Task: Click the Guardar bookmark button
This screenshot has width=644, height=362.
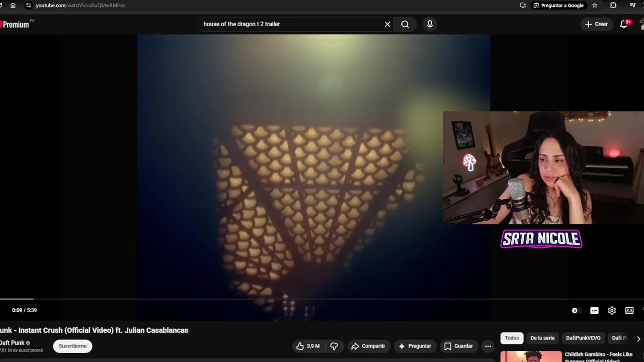Action: pos(458,346)
